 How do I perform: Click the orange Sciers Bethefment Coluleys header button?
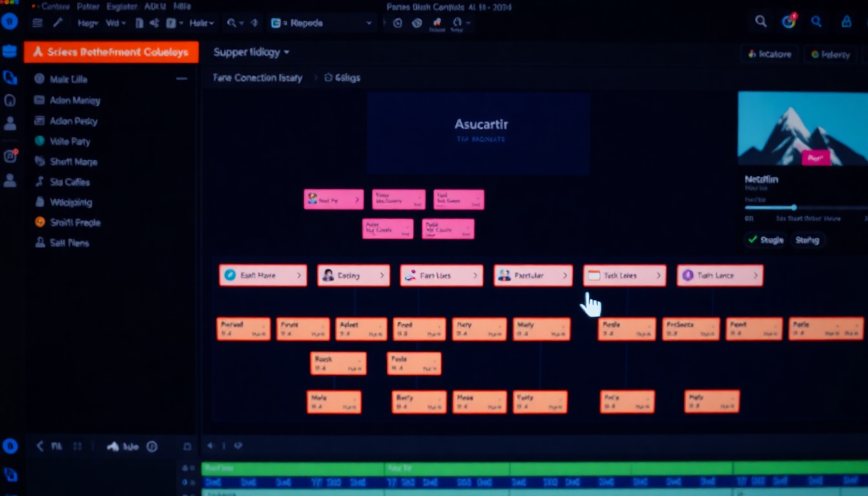click(x=111, y=52)
